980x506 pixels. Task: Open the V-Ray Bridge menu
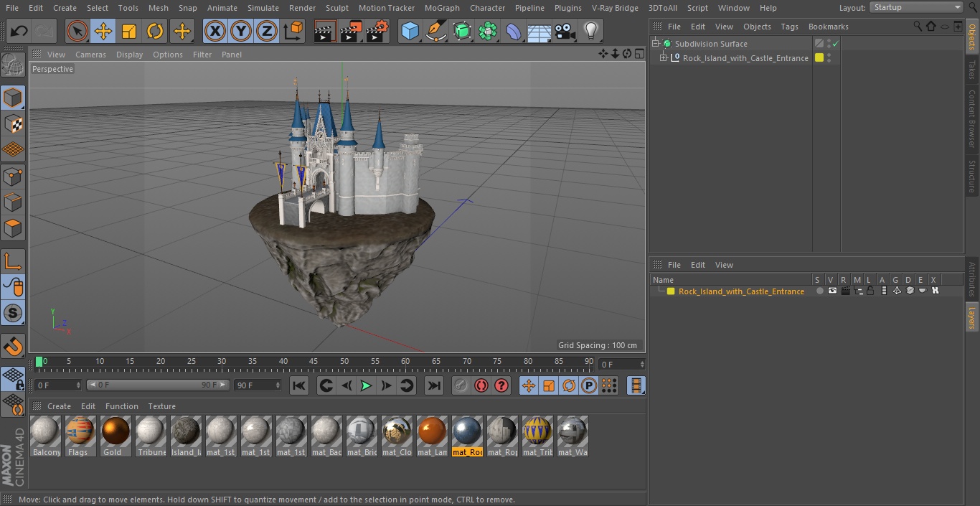615,8
